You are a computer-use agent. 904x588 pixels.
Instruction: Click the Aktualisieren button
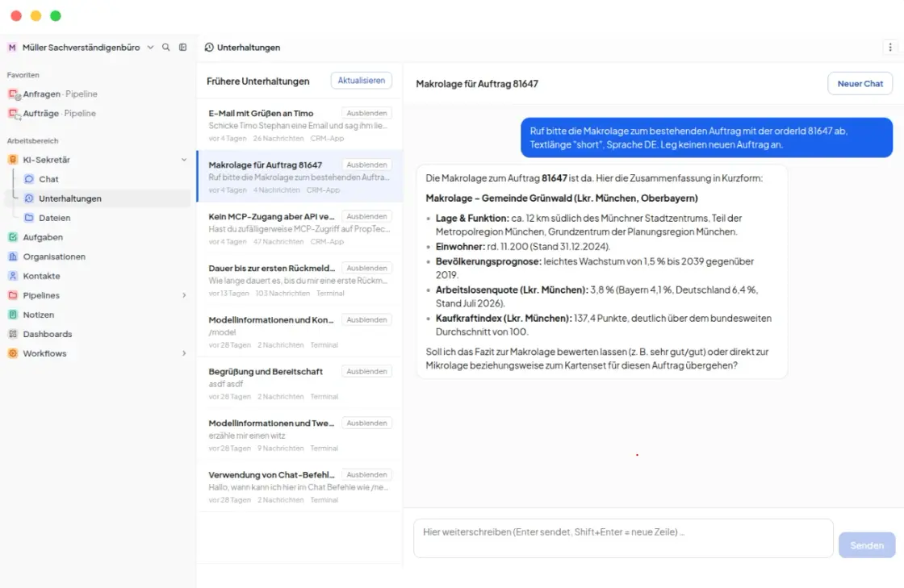click(362, 81)
